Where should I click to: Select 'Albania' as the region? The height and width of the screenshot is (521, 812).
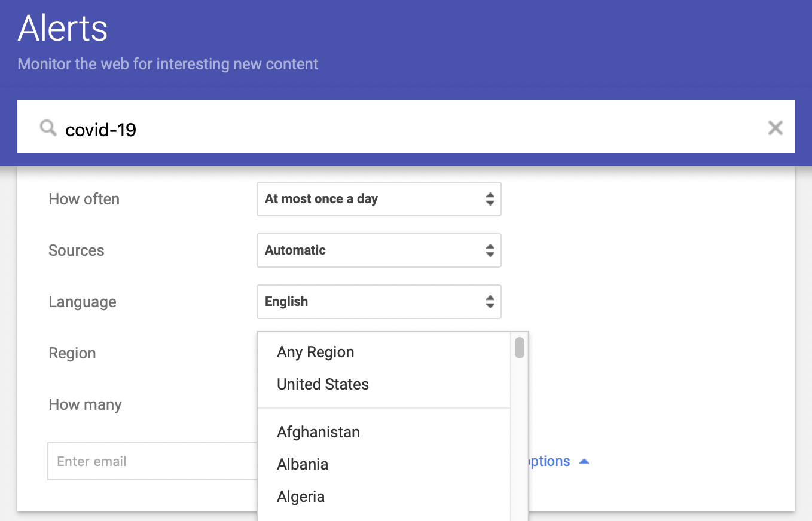[303, 464]
